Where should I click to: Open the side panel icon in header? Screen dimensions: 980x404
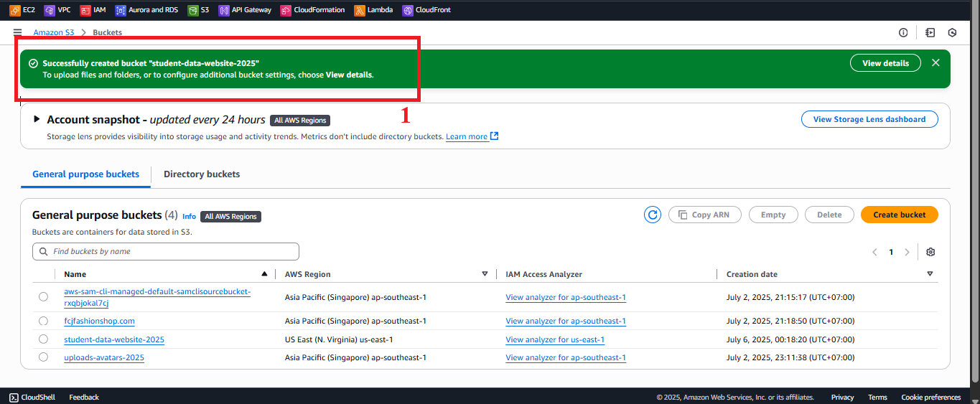(930, 32)
